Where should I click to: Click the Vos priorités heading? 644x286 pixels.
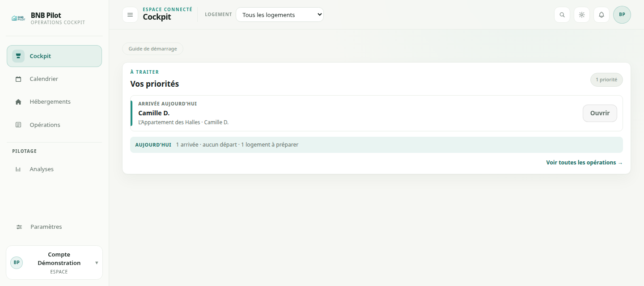click(155, 84)
